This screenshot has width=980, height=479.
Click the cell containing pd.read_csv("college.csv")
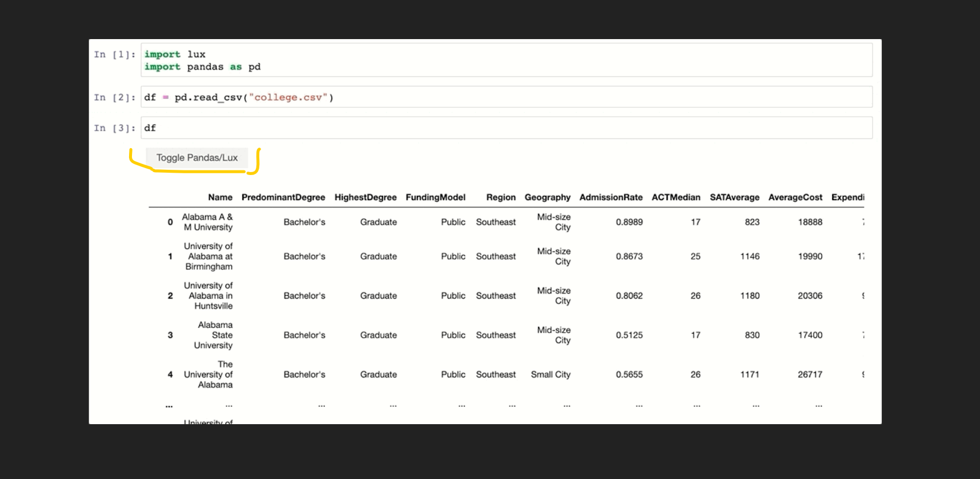click(x=506, y=97)
